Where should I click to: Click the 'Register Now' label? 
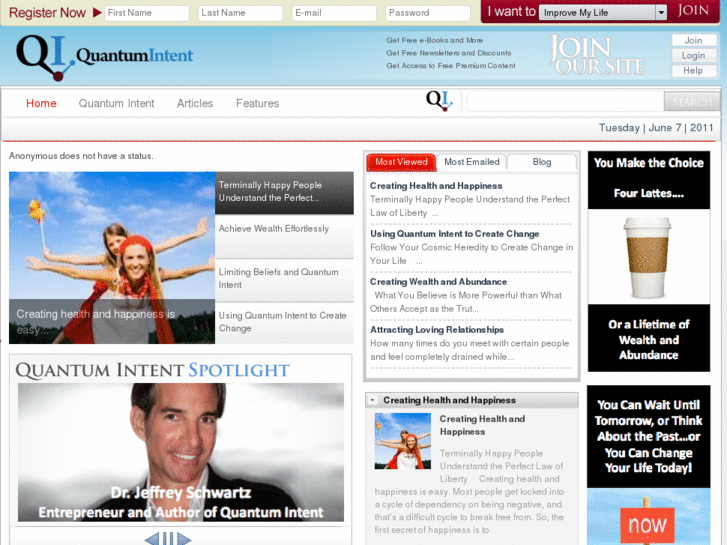(x=47, y=13)
